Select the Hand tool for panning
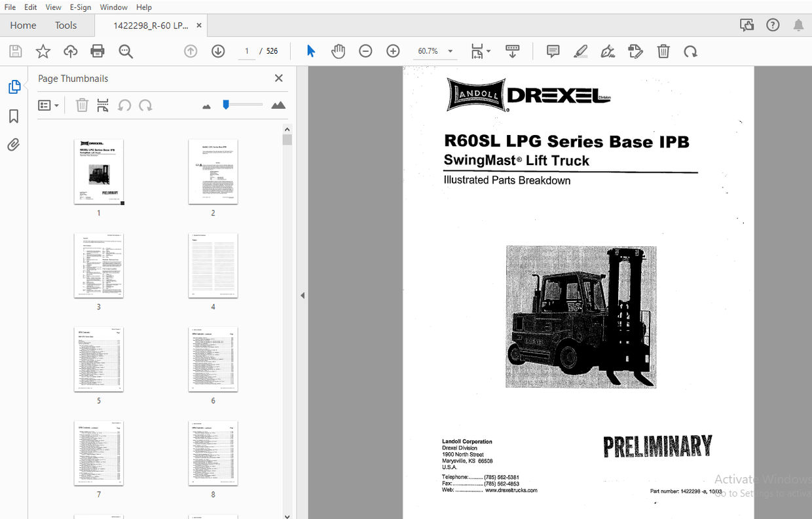 (x=338, y=50)
